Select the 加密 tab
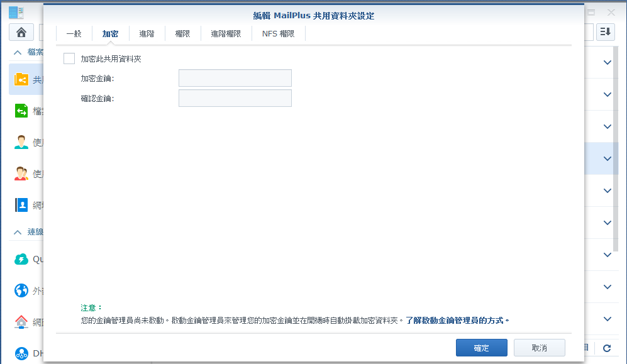Image resolution: width=627 pixels, height=364 pixels. [x=110, y=34]
